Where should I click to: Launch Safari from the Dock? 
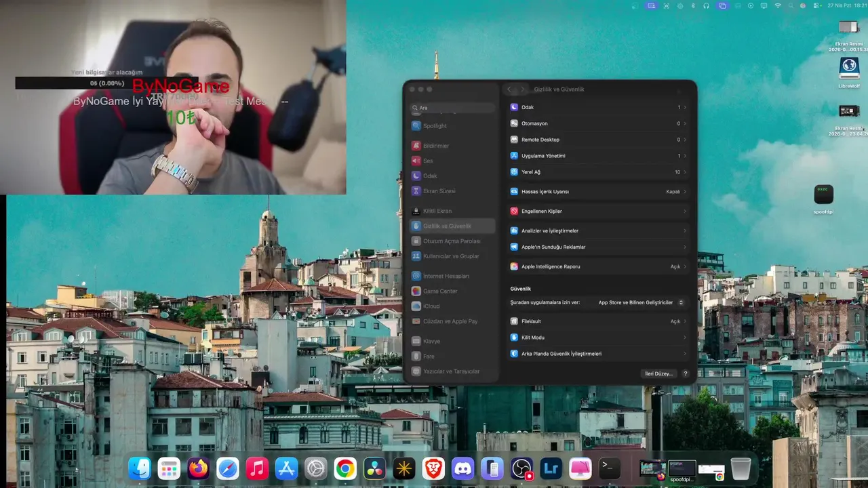coord(228,468)
